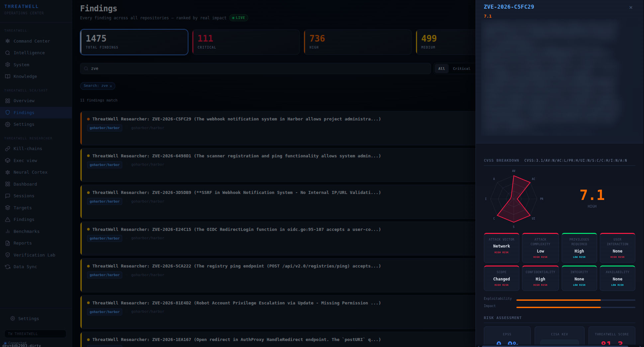The image size is (644, 347).
Task: Click the THREATWELL Operations Center logo
Action: [x=24, y=9]
